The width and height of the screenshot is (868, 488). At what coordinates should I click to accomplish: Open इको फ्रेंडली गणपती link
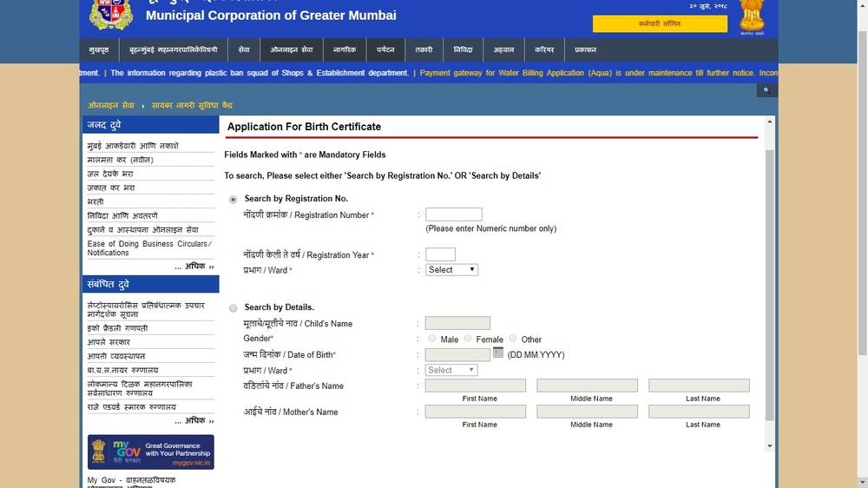(117, 328)
